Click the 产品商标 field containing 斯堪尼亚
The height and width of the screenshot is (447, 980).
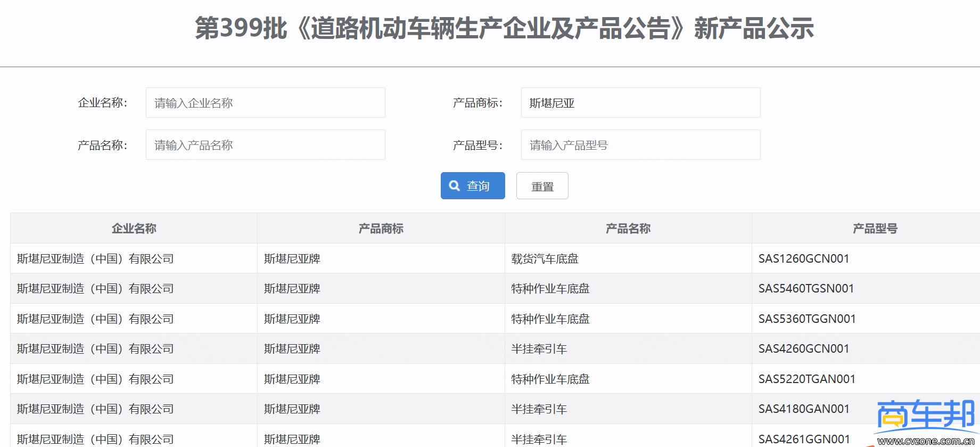click(640, 103)
